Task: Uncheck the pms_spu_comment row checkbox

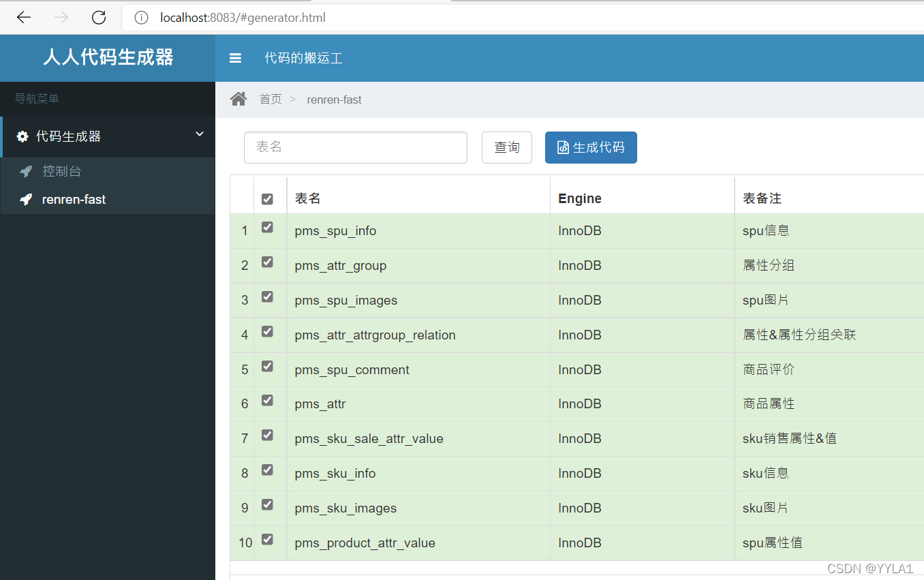Action: click(267, 366)
